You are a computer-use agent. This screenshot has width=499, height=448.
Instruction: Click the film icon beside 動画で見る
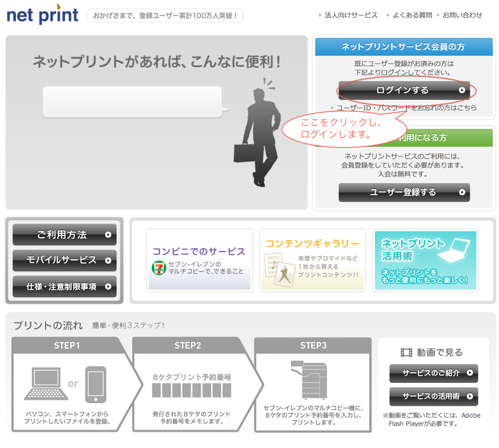click(x=406, y=353)
